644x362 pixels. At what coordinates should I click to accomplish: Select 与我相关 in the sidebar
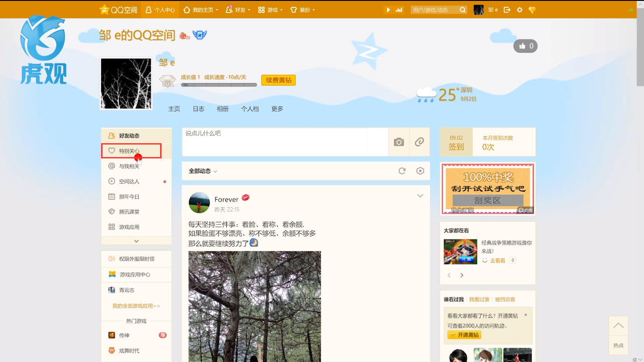[136, 166]
